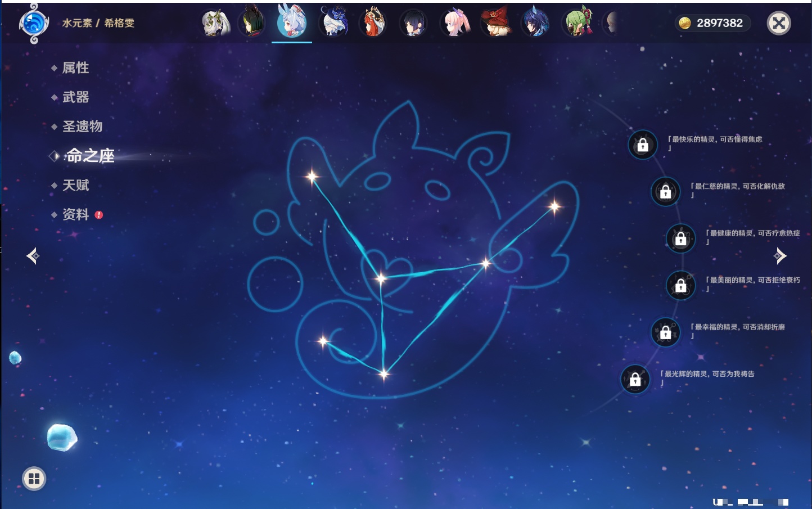Select the dark-blue-haired avatar with pointed ear
The width and height of the screenshot is (812, 509).
click(x=535, y=22)
